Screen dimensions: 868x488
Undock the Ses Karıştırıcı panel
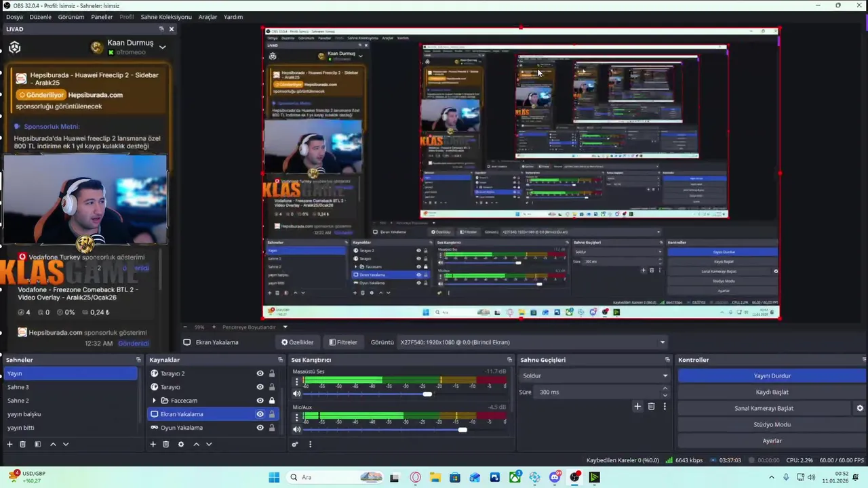coord(509,360)
